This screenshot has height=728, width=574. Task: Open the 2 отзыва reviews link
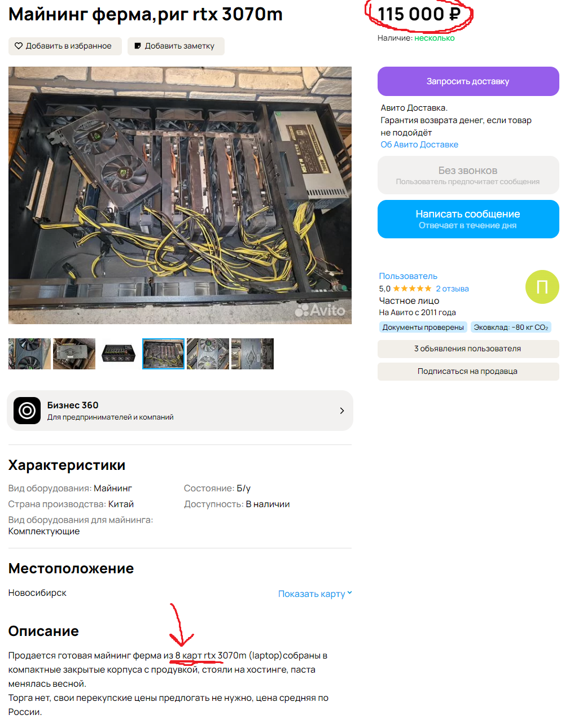click(452, 289)
